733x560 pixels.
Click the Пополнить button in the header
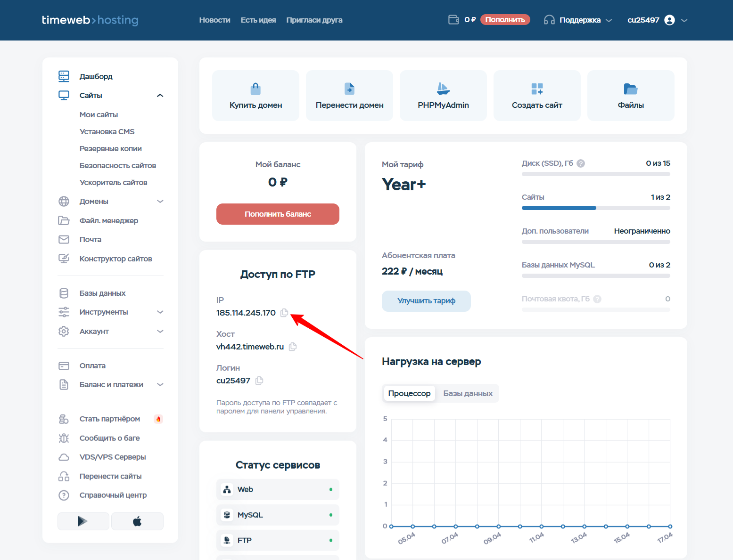pyautogui.click(x=505, y=20)
